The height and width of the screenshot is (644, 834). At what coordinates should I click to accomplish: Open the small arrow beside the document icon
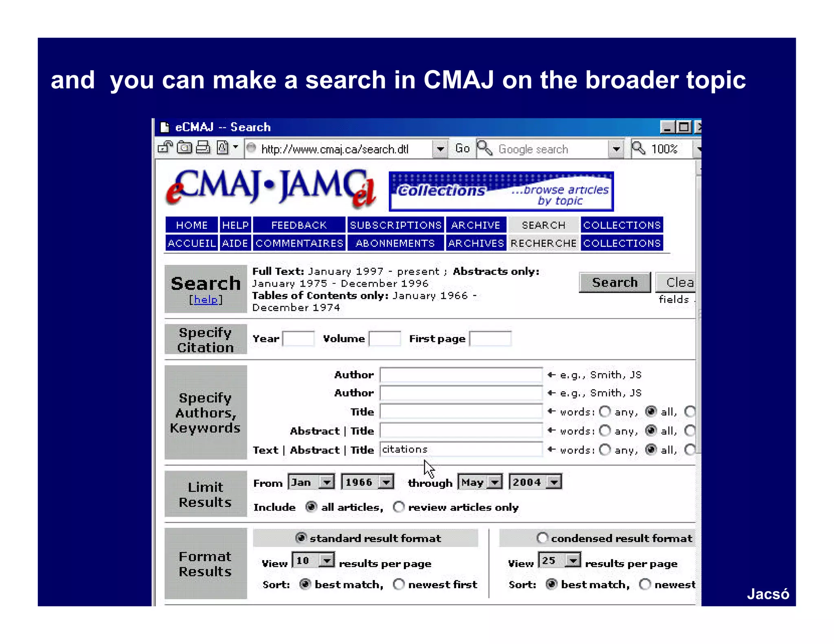coord(235,147)
